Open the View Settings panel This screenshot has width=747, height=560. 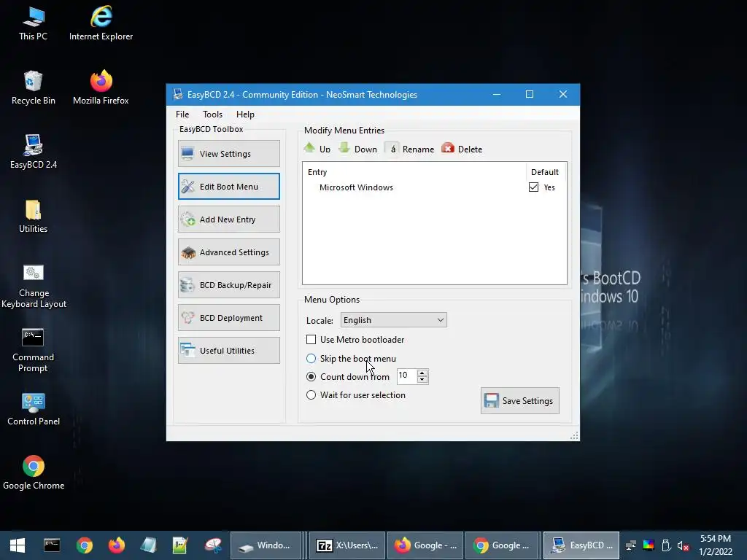pos(228,153)
